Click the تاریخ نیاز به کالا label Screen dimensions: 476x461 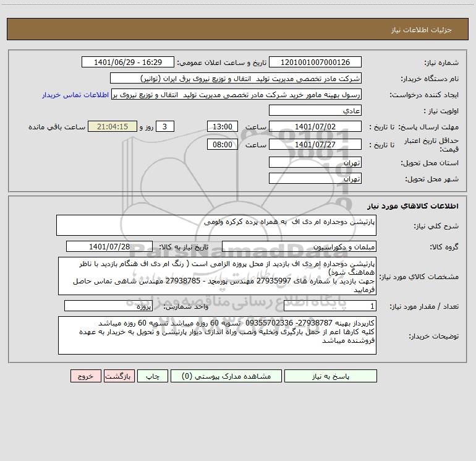tap(184, 247)
